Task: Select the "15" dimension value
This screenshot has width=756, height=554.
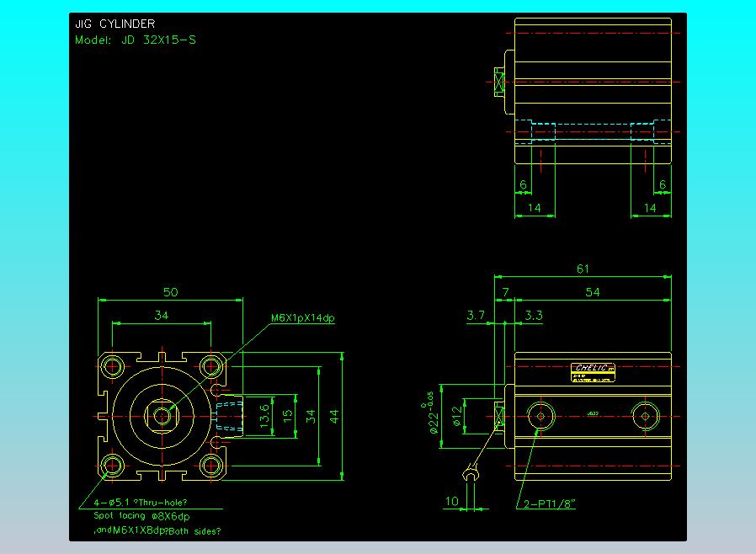Action: 287,416
